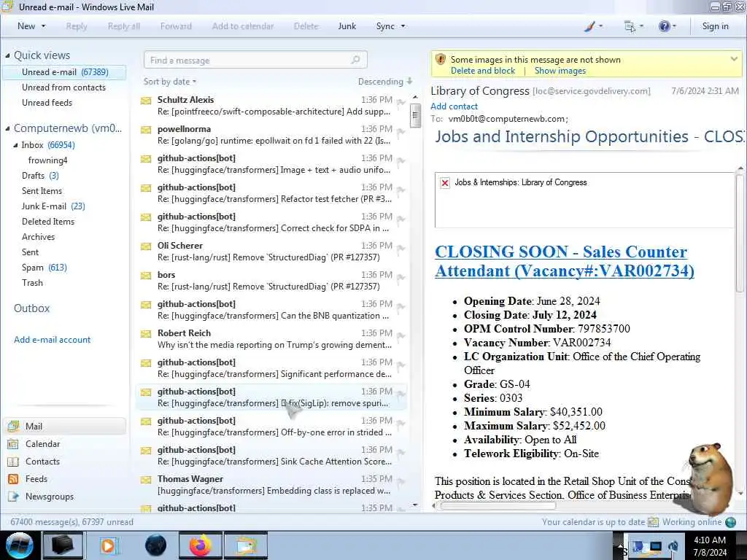Click the search magnifier icon
Image resolution: width=747 pixels, height=560 pixels.
(355, 60)
